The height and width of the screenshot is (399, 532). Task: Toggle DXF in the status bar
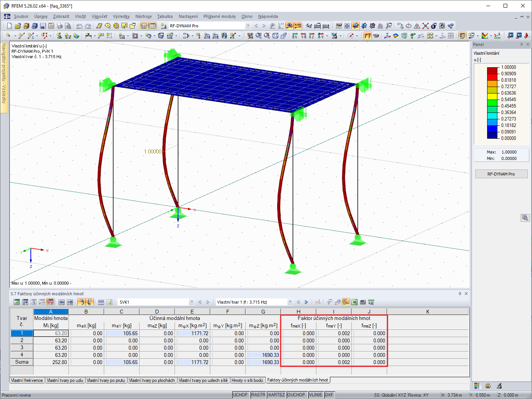(x=329, y=395)
